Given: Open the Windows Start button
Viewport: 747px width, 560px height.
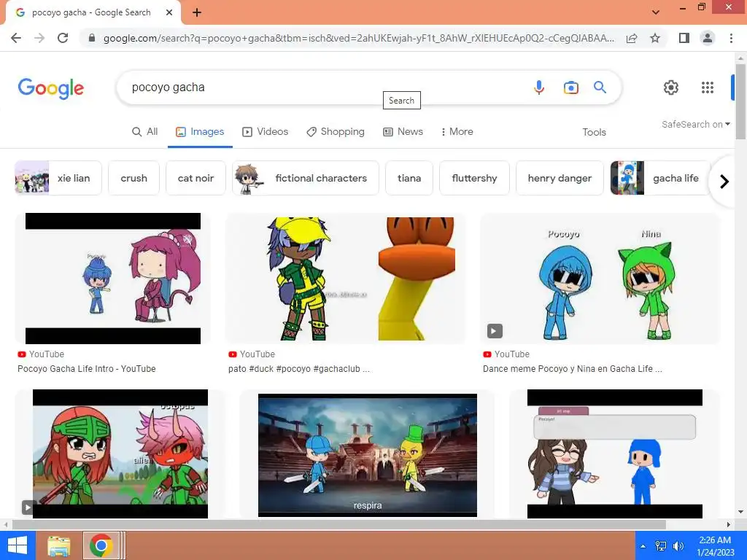Looking at the screenshot, I should pos(18,545).
